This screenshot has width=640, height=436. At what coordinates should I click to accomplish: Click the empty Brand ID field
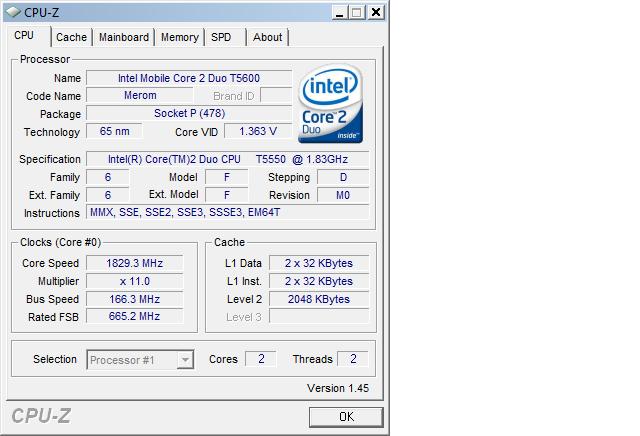coord(276,96)
